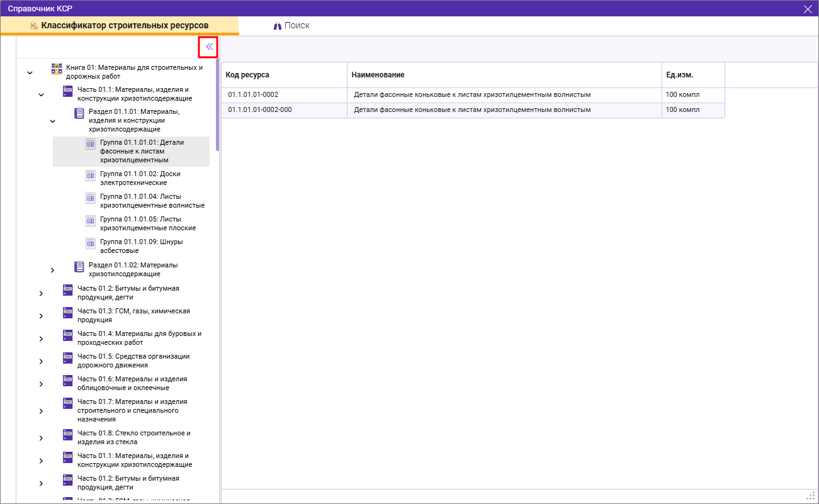Click the binoculars icon on Поиск tab
Image resolution: width=819 pixels, height=504 pixels.
[x=277, y=26]
